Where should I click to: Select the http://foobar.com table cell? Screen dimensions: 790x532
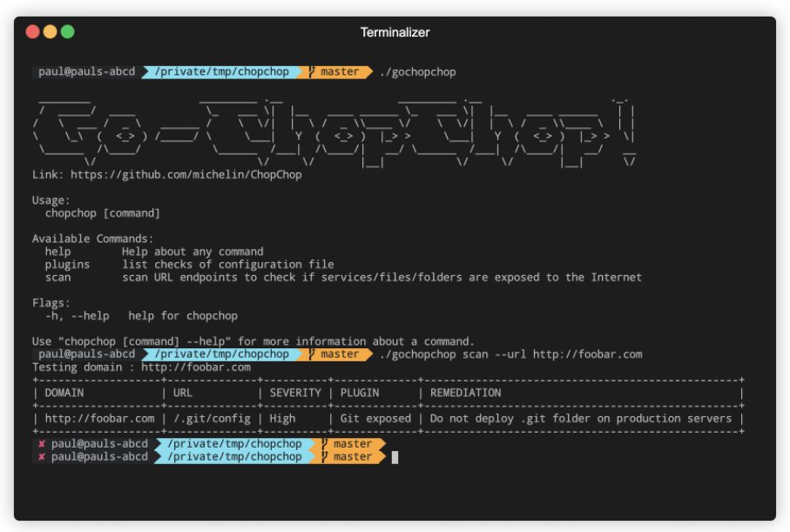pyautogui.click(x=99, y=419)
